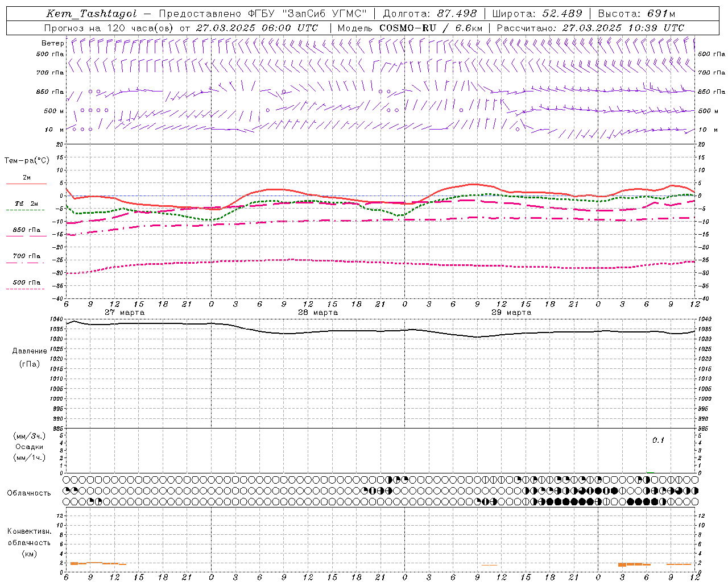Click the Долгота: 87.498 value
The height and width of the screenshot is (582, 728).
430,14
